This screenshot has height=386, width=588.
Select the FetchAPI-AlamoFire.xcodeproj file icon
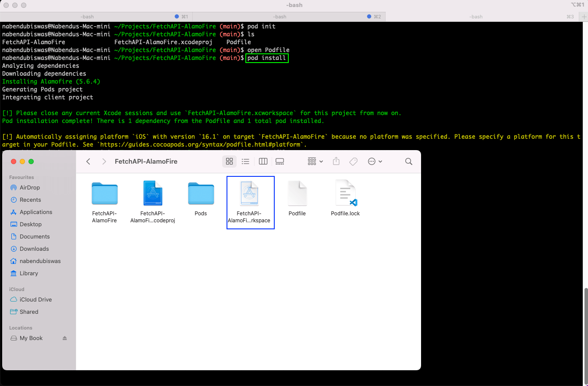pos(153,193)
